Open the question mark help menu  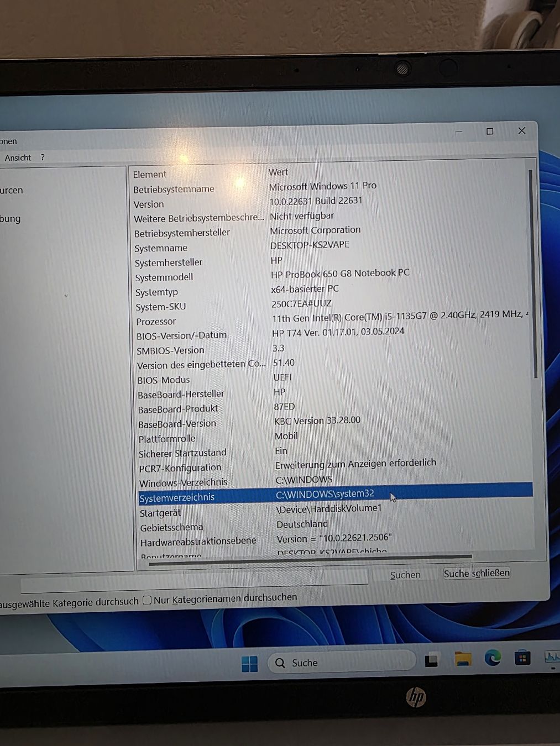tap(43, 157)
